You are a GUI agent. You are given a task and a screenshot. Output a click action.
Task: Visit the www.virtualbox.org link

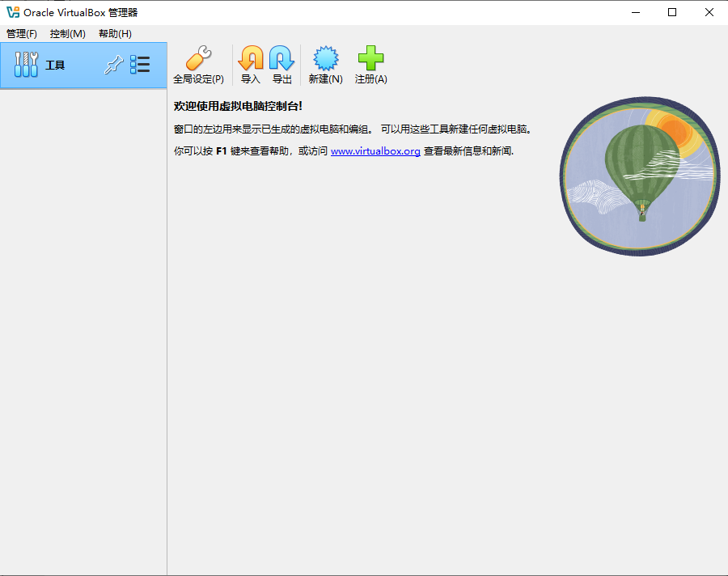click(375, 151)
